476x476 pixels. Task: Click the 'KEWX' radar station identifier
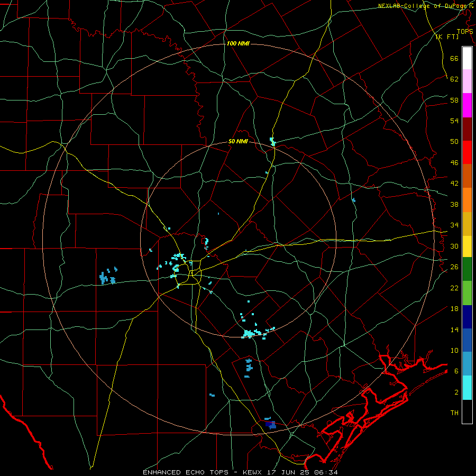click(x=253, y=472)
